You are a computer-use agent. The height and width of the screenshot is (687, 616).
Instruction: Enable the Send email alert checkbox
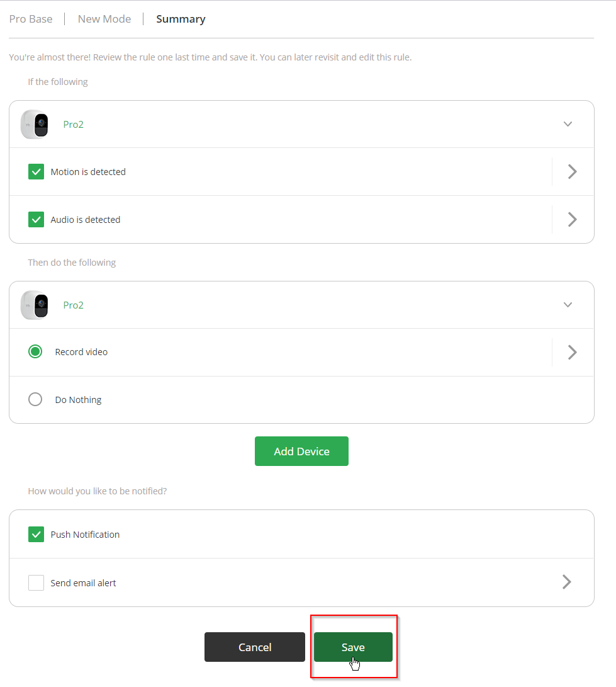tap(36, 583)
